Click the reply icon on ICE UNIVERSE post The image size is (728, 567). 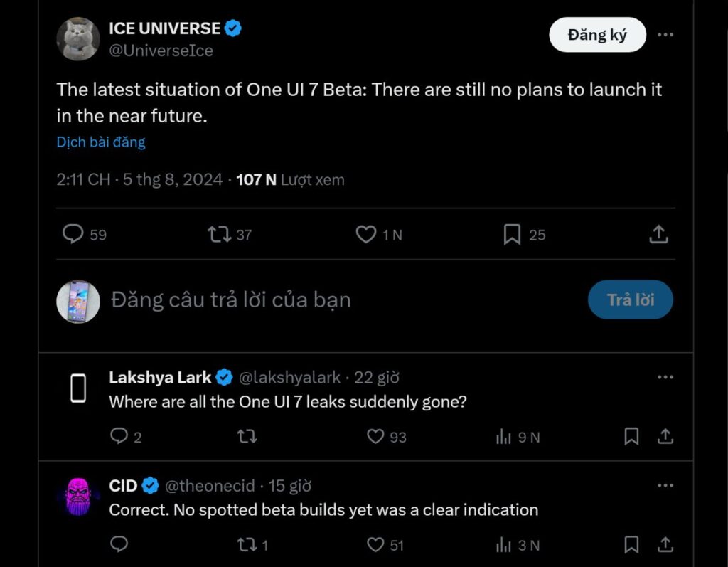(x=73, y=234)
